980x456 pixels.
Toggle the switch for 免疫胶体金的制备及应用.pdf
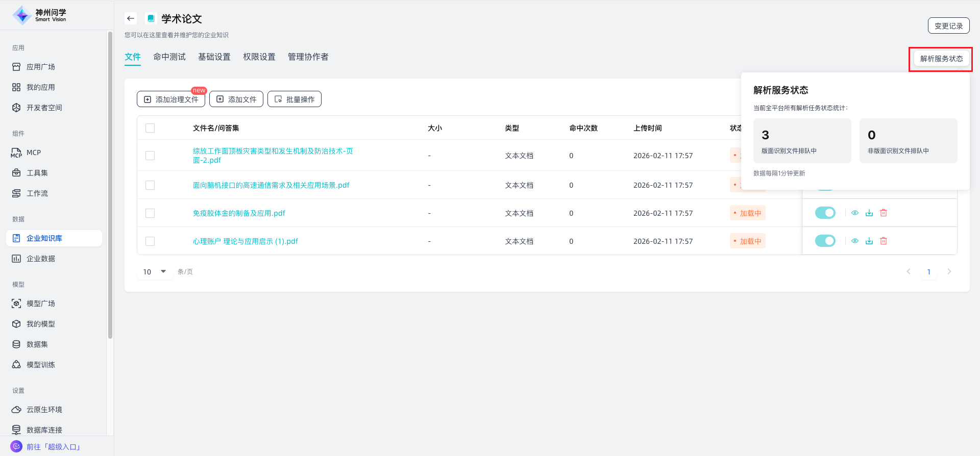[x=825, y=213]
